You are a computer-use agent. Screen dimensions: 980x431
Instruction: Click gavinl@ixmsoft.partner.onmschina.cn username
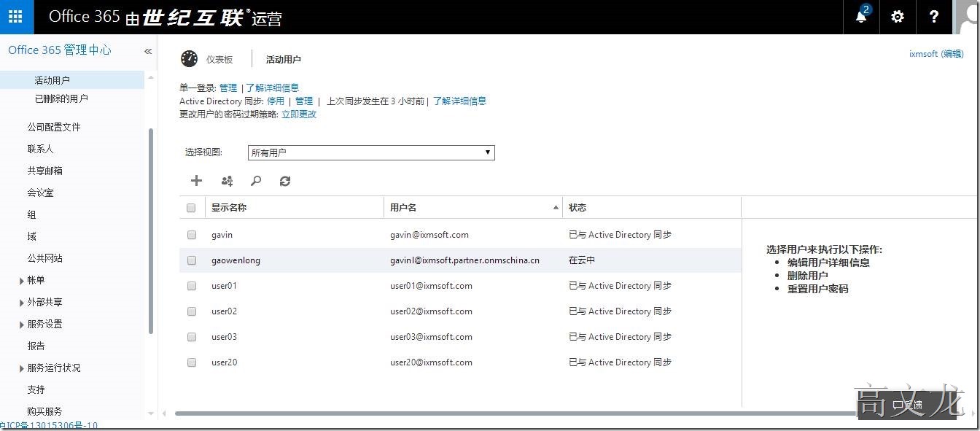pyautogui.click(x=464, y=260)
